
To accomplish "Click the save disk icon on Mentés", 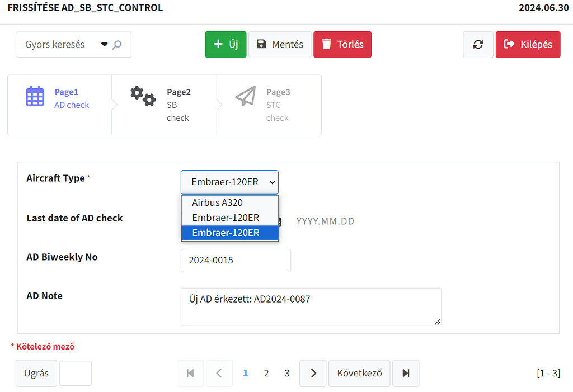I will [262, 44].
